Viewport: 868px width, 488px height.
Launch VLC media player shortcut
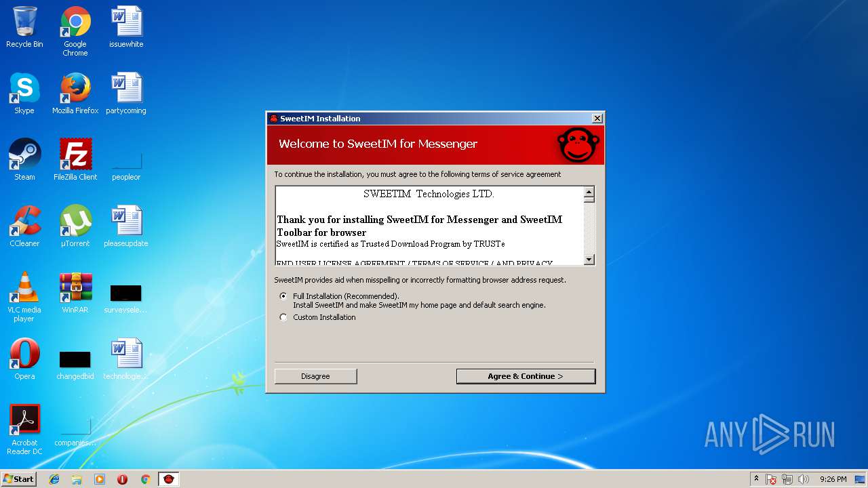point(24,297)
